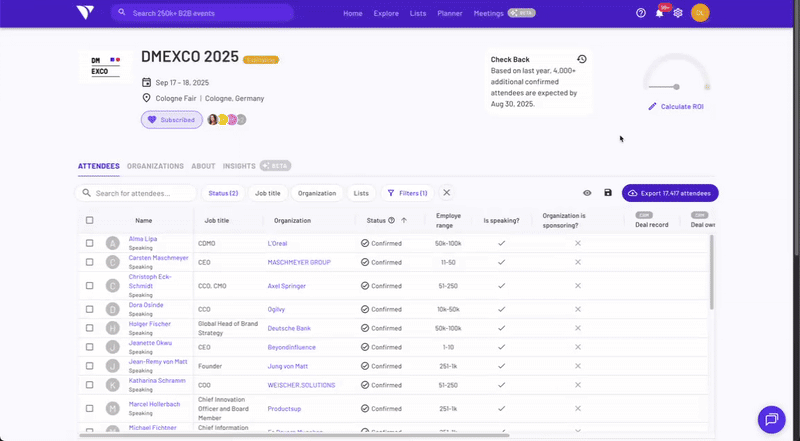
Task: Focus the Search for attendees field
Action: click(x=136, y=193)
